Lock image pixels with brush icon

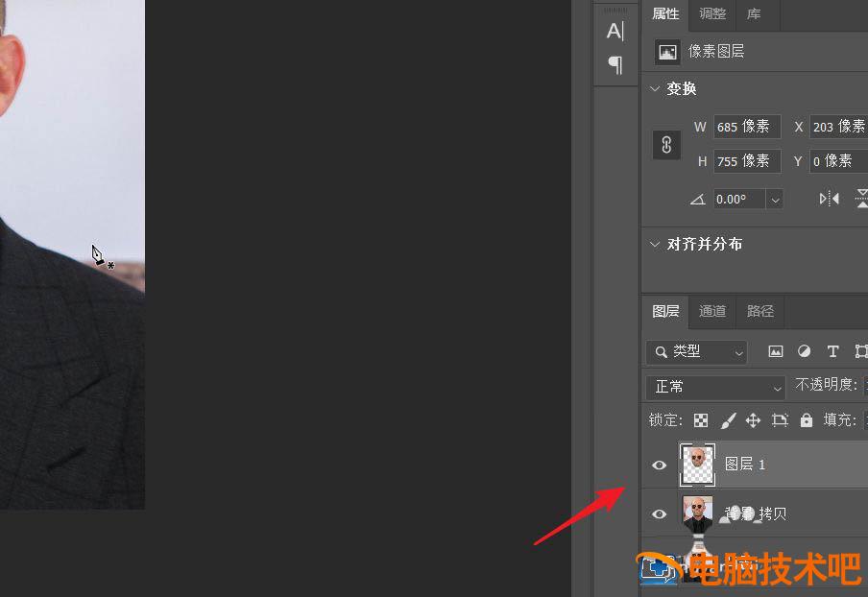pos(728,420)
